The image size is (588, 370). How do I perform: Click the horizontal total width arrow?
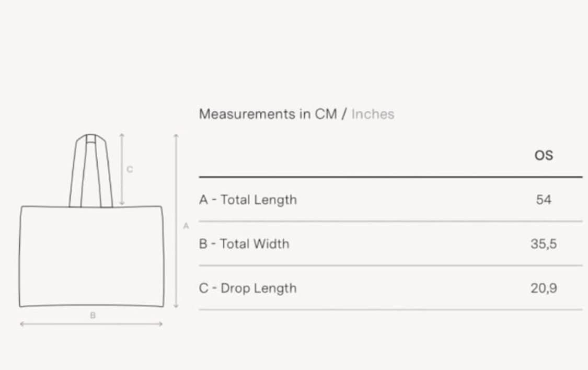coord(91,324)
